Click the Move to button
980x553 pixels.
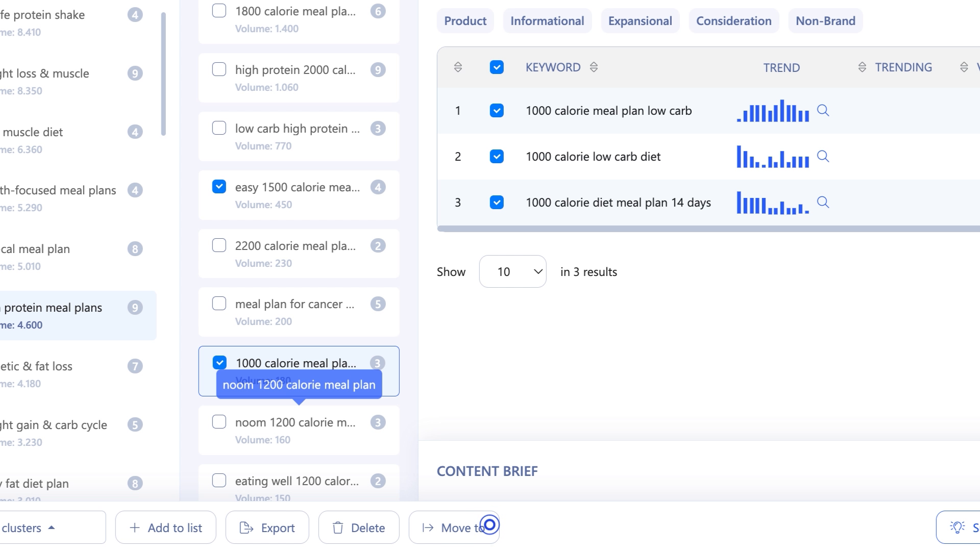453,528
